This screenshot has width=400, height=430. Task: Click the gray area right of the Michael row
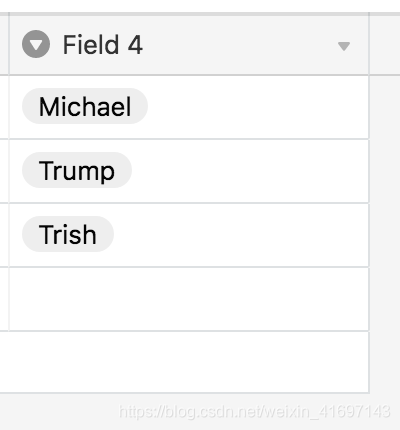[385, 107]
